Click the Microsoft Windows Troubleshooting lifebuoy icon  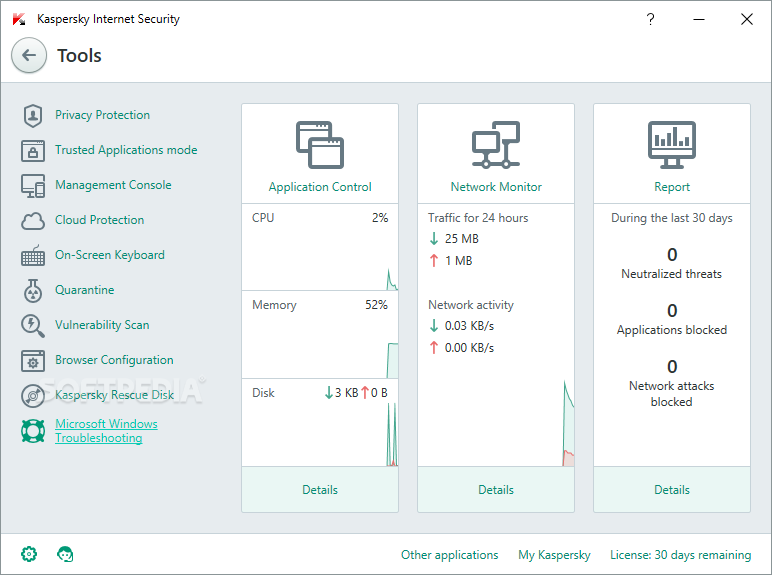click(x=33, y=431)
